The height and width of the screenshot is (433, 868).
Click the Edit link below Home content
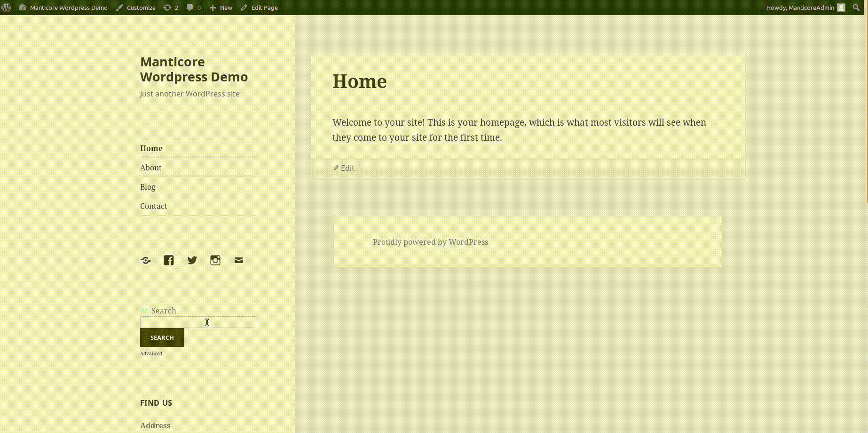(x=344, y=168)
